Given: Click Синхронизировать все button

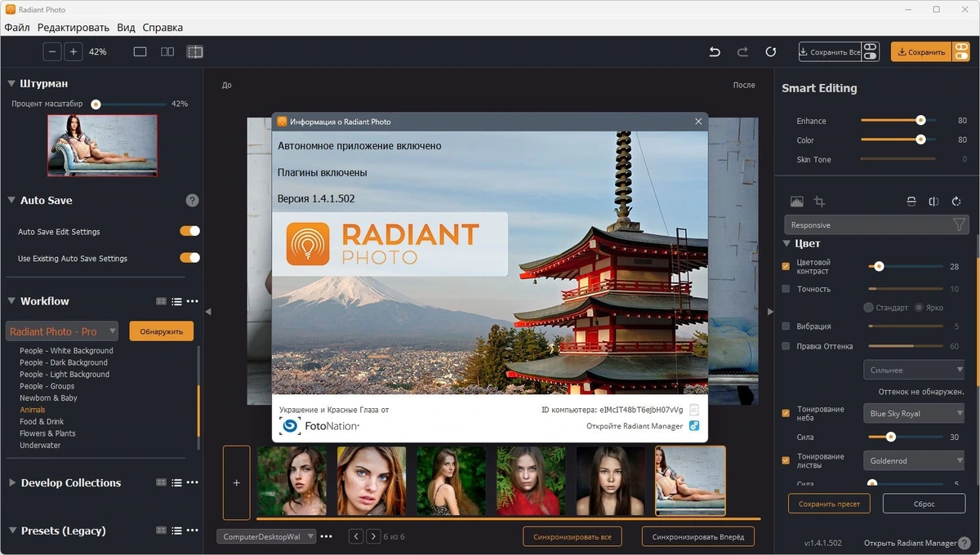Looking at the screenshot, I should [572, 536].
